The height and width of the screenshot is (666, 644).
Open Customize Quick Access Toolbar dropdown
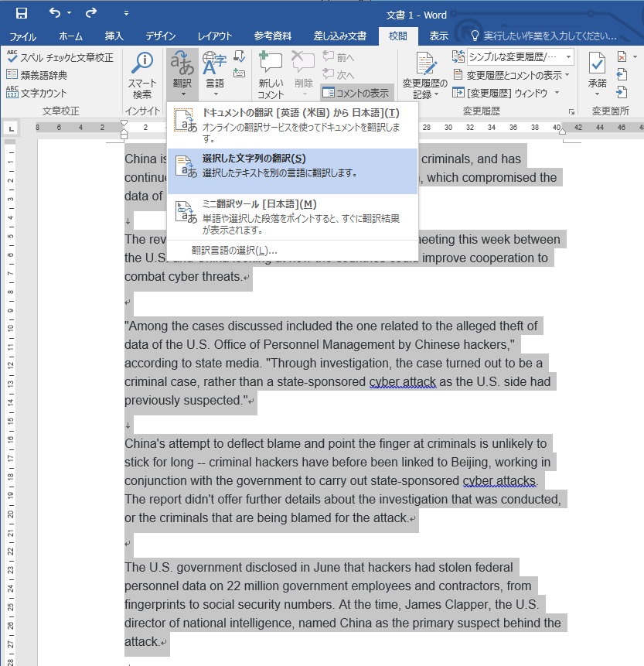126,13
